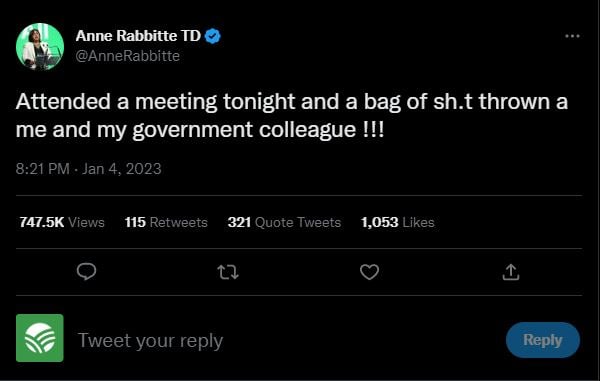Viewport: 600px width, 381px height.
Task: Open Anne Rabbitte's profile picture
Action: tap(40, 46)
